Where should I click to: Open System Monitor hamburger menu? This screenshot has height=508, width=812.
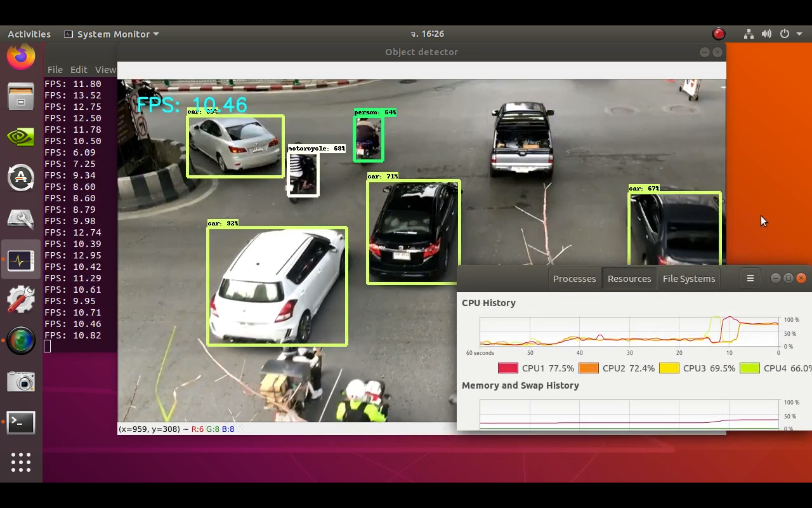pos(750,278)
